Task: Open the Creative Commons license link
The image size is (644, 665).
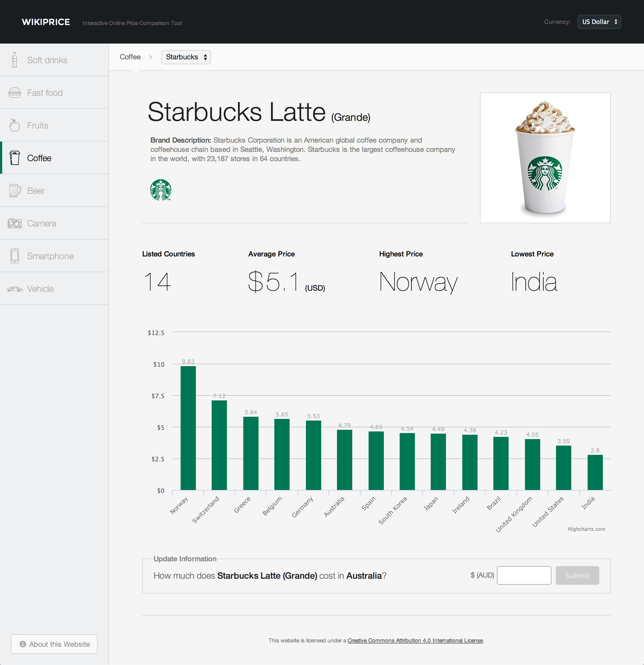Action: (x=415, y=640)
